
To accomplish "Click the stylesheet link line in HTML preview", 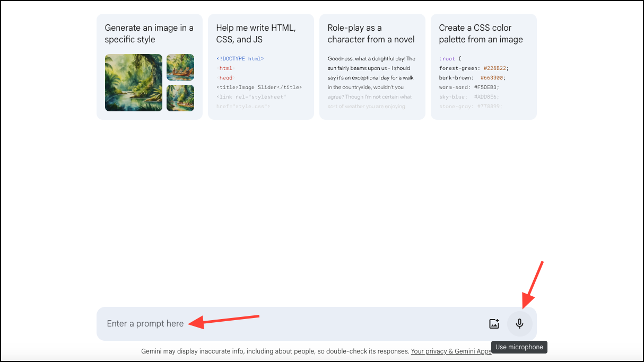I will (251, 97).
